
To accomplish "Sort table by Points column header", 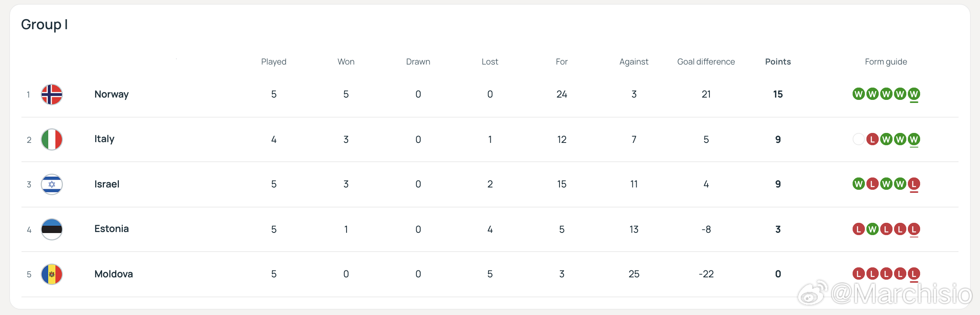I will [778, 62].
